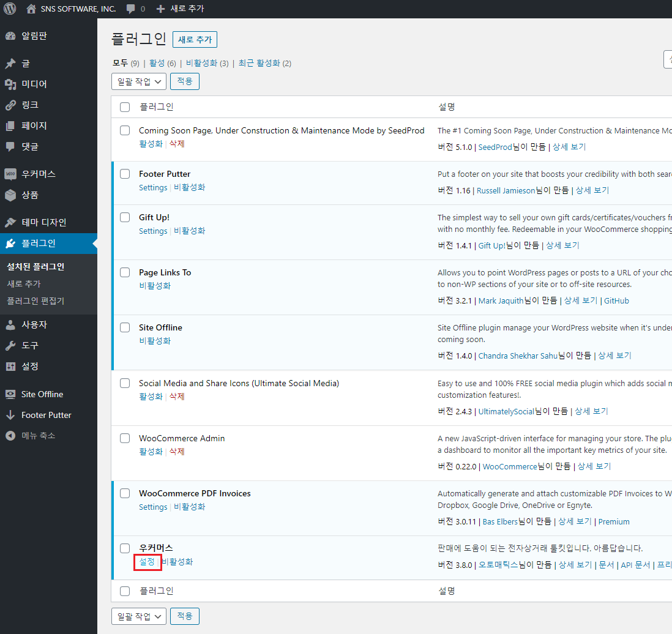The width and height of the screenshot is (672, 634).
Task: Toggle the select-all checkbox in table header
Action: pyautogui.click(x=125, y=107)
